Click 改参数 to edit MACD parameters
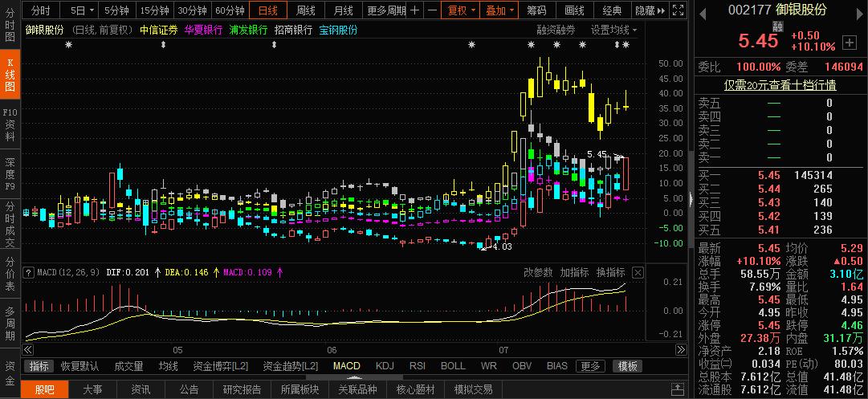The image size is (868, 399). point(538,272)
